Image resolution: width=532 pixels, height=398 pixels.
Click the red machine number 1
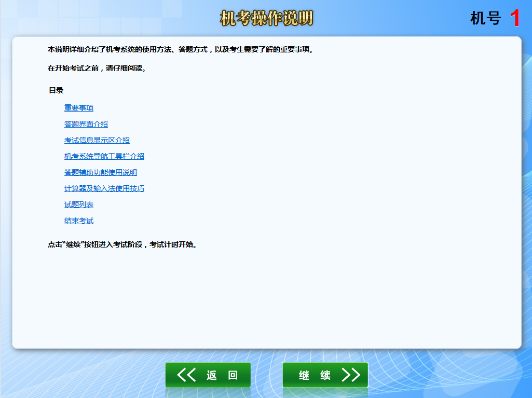click(x=515, y=18)
